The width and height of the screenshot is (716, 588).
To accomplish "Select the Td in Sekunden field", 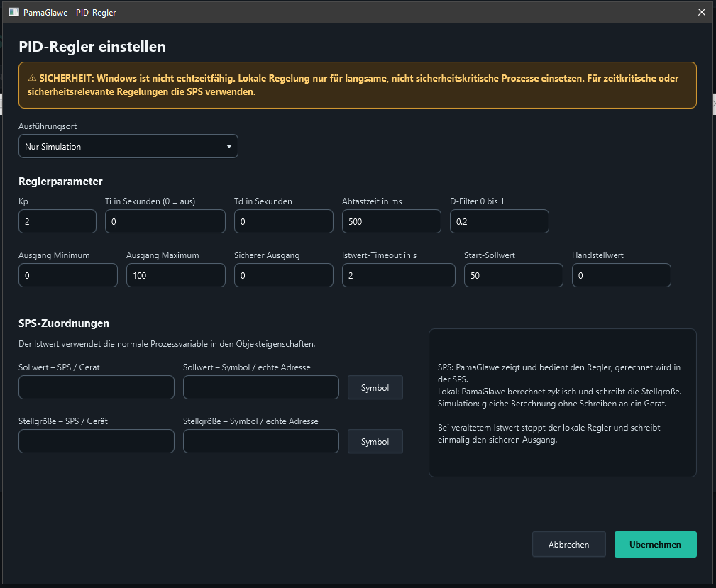I will (x=284, y=221).
